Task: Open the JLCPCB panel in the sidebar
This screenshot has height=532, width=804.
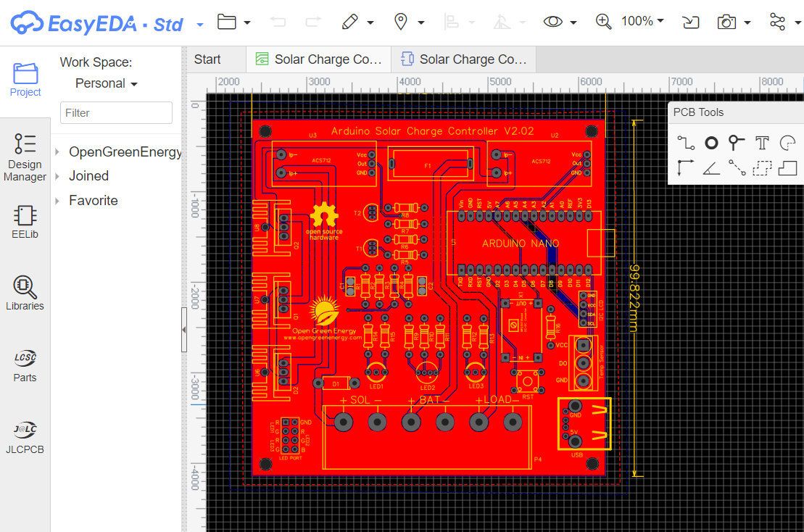Action: coord(25,436)
